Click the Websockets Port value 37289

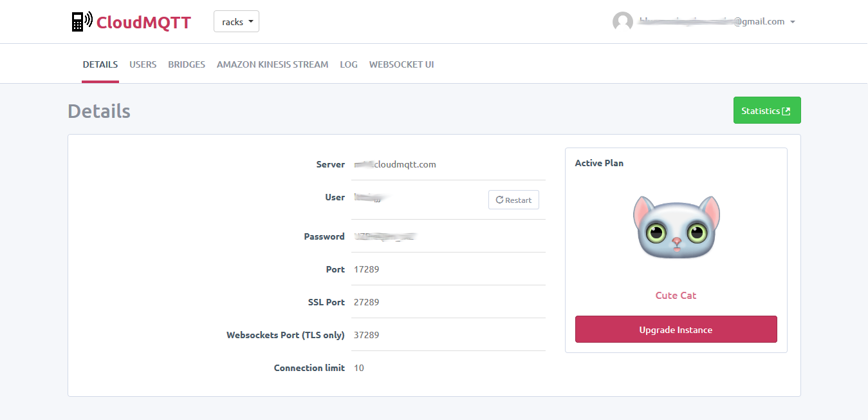pos(367,335)
